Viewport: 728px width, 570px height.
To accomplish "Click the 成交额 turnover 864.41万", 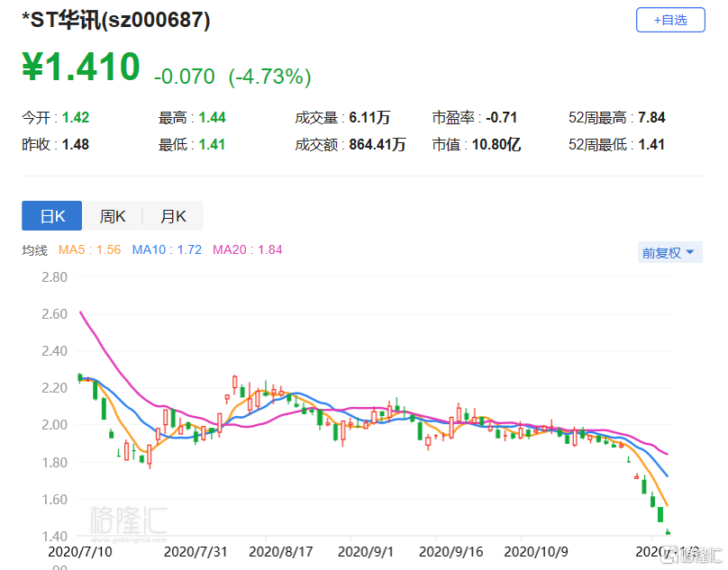I will click(x=378, y=144).
